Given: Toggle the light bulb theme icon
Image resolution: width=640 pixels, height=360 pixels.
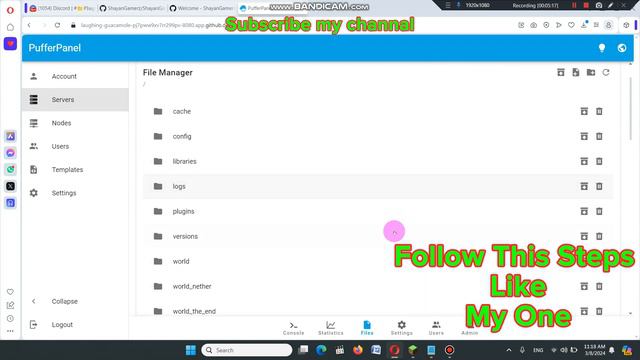Looking at the screenshot, I should tap(602, 48).
